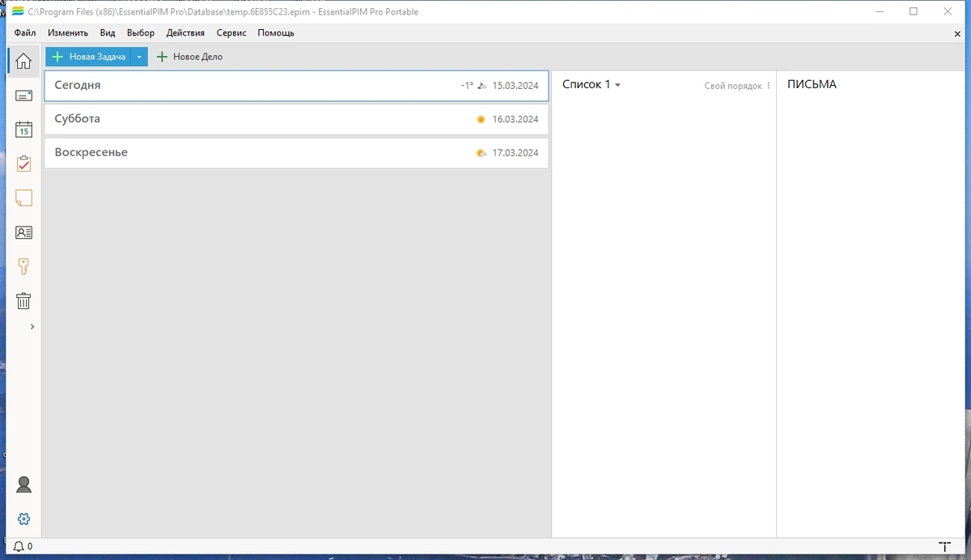
Task: Open the Сервис menu
Action: (231, 33)
